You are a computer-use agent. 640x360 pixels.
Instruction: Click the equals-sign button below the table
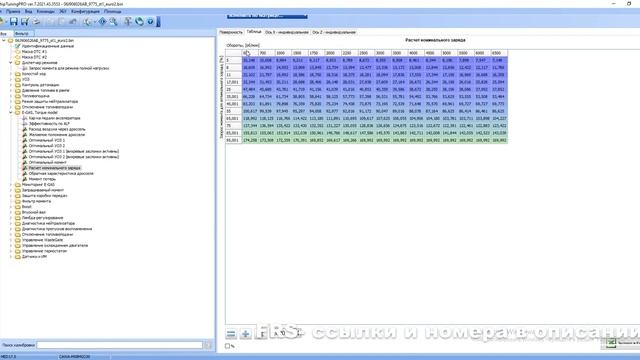pos(231,334)
